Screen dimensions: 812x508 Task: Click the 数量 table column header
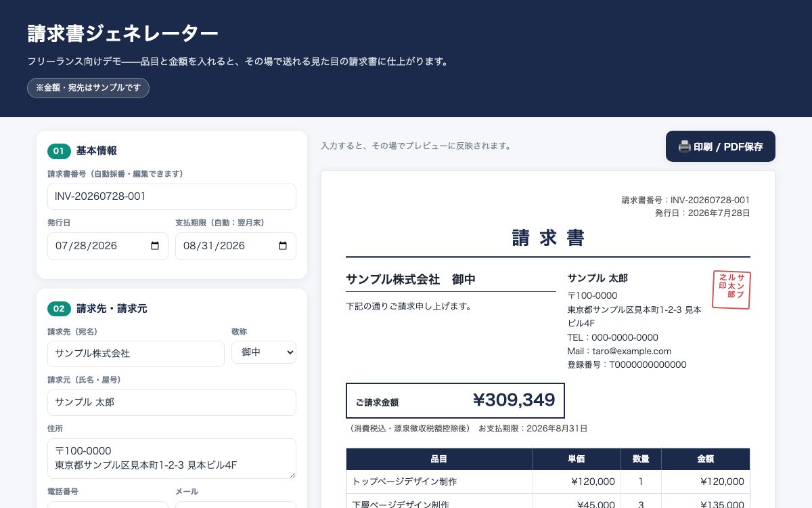click(641, 459)
